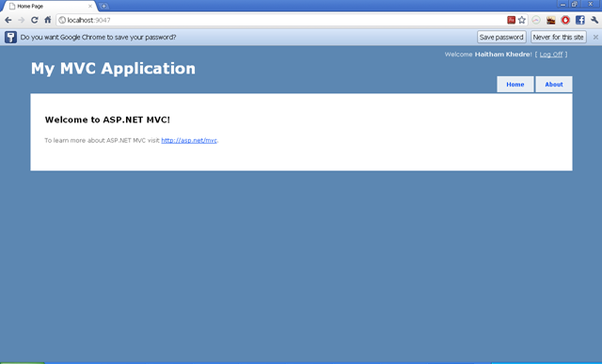Open the Facebook extension icon

coord(580,20)
